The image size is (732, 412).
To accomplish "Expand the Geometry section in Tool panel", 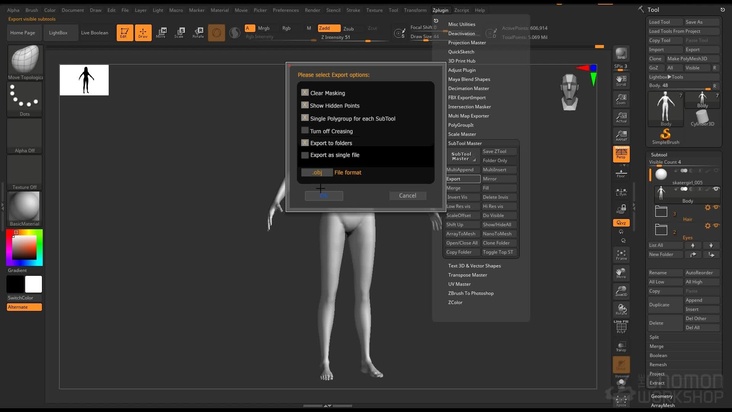I will [662, 396].
